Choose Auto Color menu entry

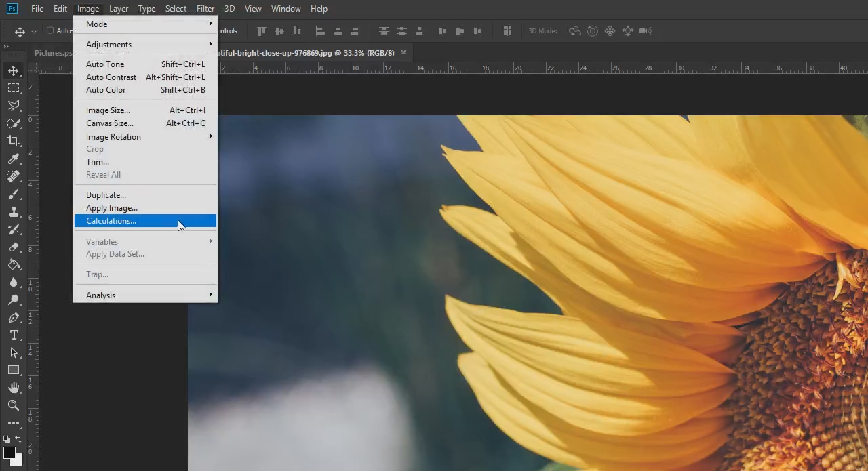[x=145, y=90]
